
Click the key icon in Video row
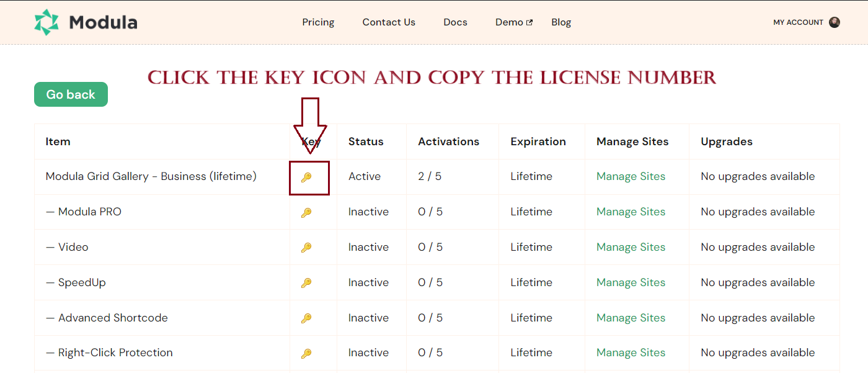click(306, 248)
